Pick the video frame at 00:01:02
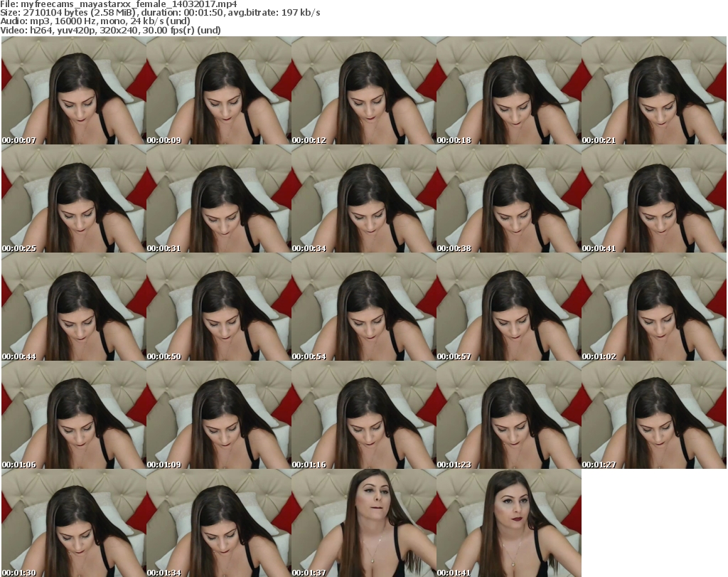728x577 pixels. pos(654,307)
